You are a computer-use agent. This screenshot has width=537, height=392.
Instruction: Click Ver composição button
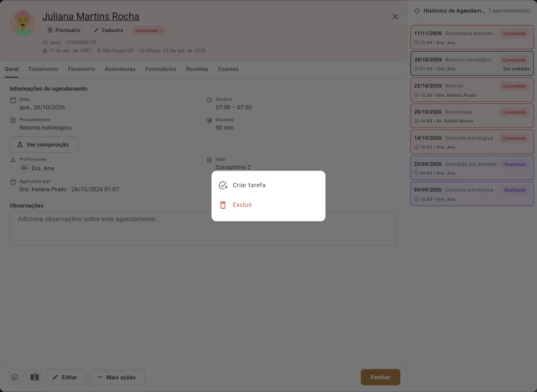click(44, 145)
